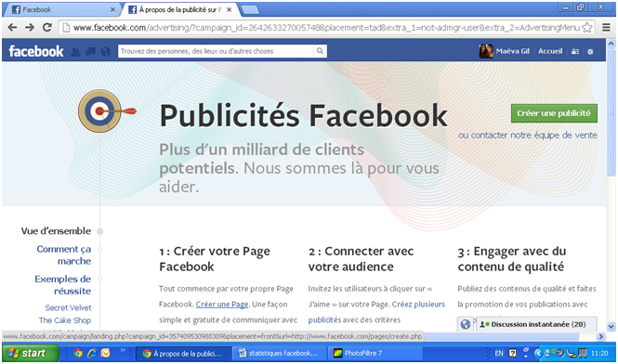Click the EN language indicator
The height and width of the screenshot is (364, 618).
499,353
